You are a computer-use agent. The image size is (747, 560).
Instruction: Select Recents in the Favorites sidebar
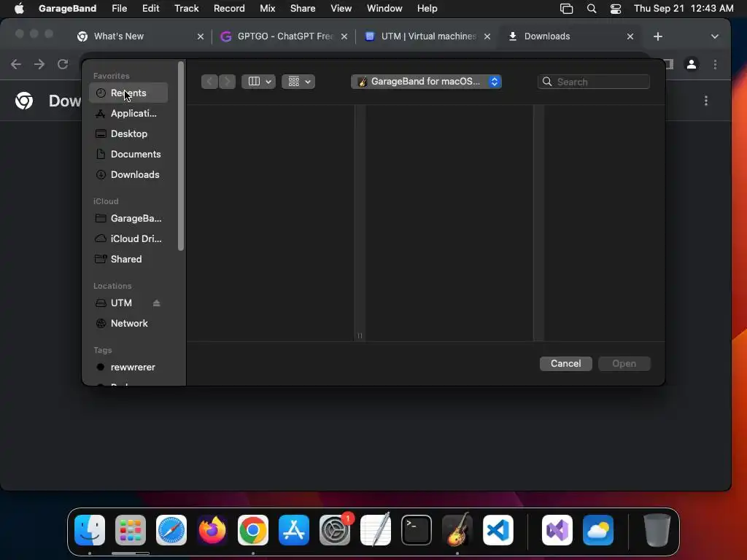(x=128, y=93)
